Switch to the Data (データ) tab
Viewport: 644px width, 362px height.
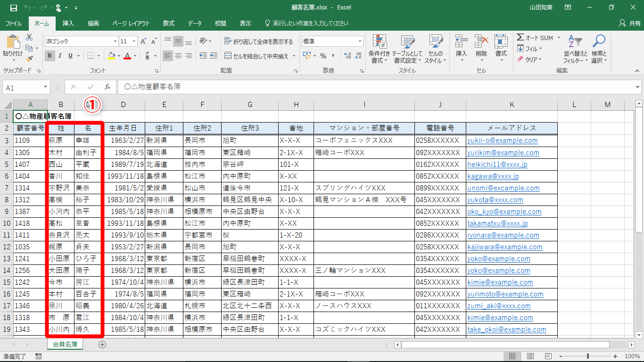click(195, 23)
